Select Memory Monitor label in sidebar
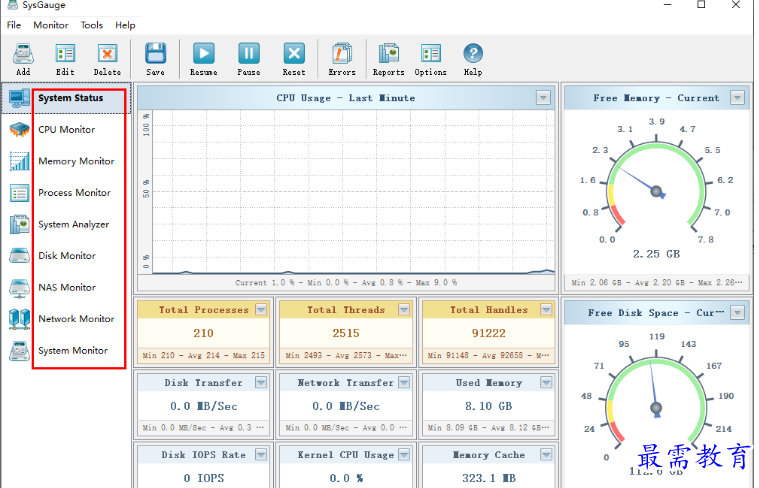 (76, 161)
